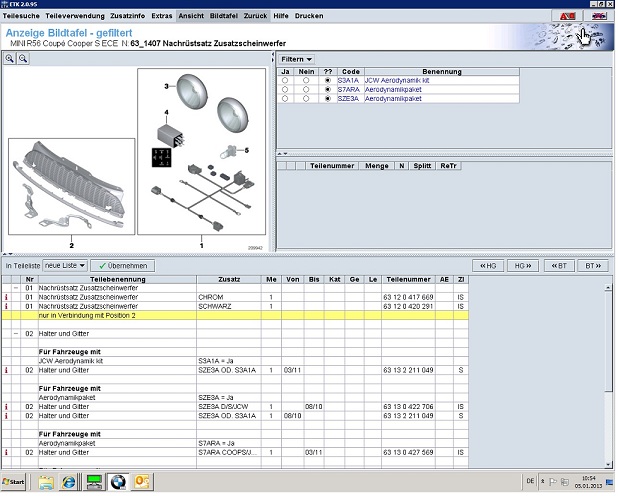Click the zoom in magnifier icon
The image size is (618, 496).
[x=10, y=60]
